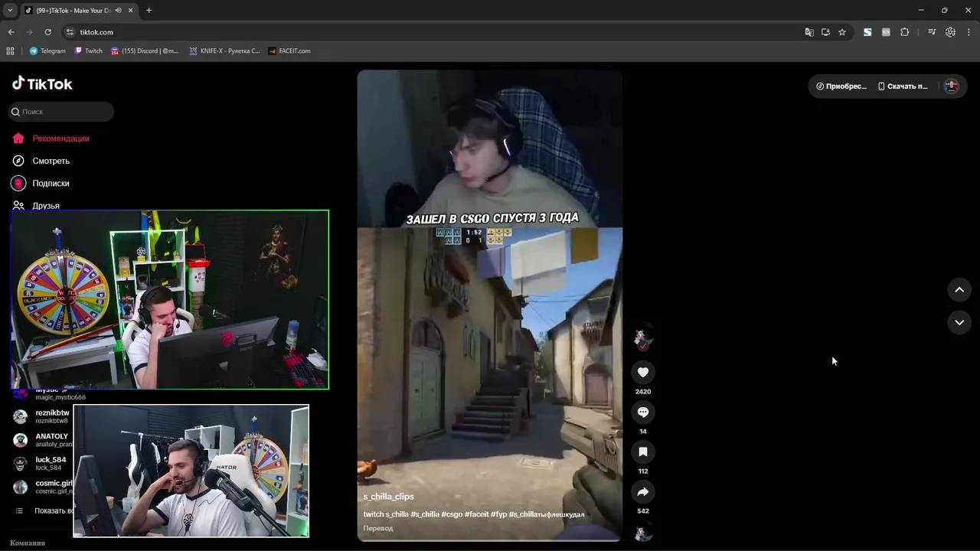This screenshot has width=980, height=551.
Task: Close the TikTok tab
Action: 131,11
